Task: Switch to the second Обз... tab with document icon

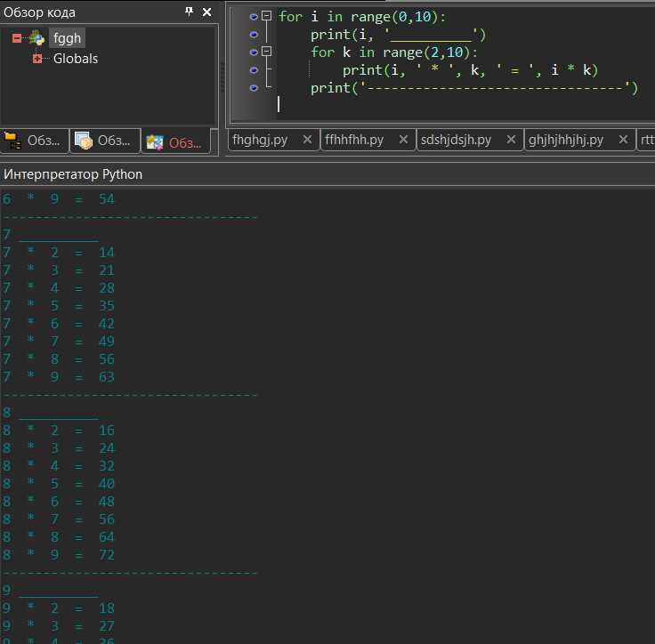Action: pos(105,141)
